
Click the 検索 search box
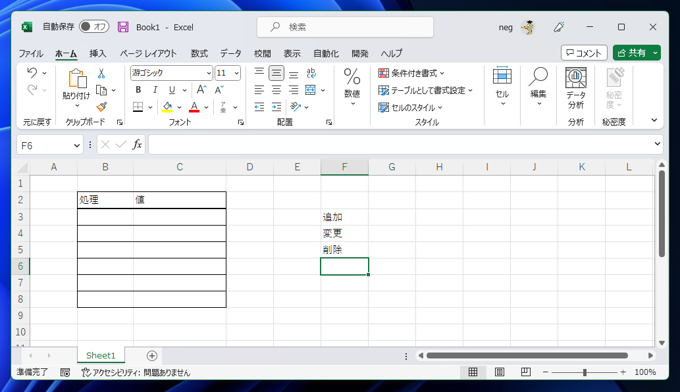tap(345, 27)
